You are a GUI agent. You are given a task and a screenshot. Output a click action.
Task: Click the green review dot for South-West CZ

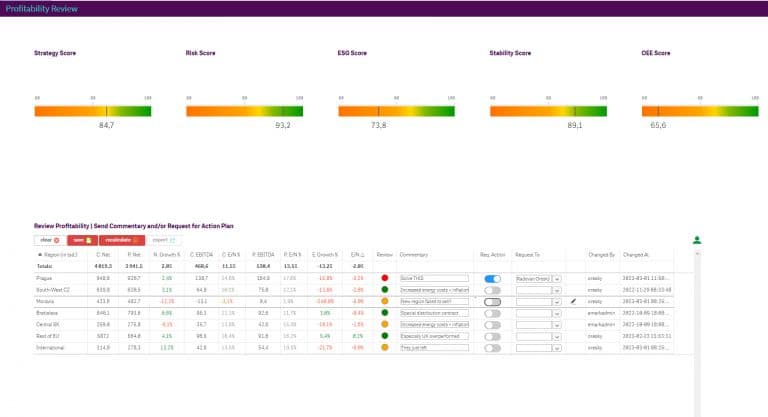pyautogui.click(x=385, y=289)
